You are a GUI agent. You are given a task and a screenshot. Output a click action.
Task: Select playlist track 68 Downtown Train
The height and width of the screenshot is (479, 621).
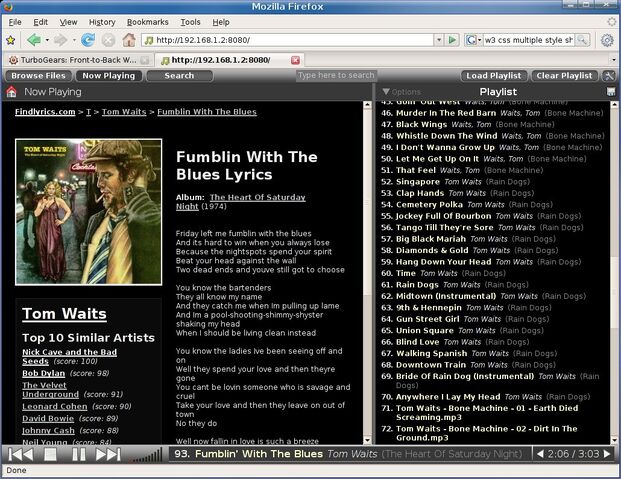click(x=468, y=365)
